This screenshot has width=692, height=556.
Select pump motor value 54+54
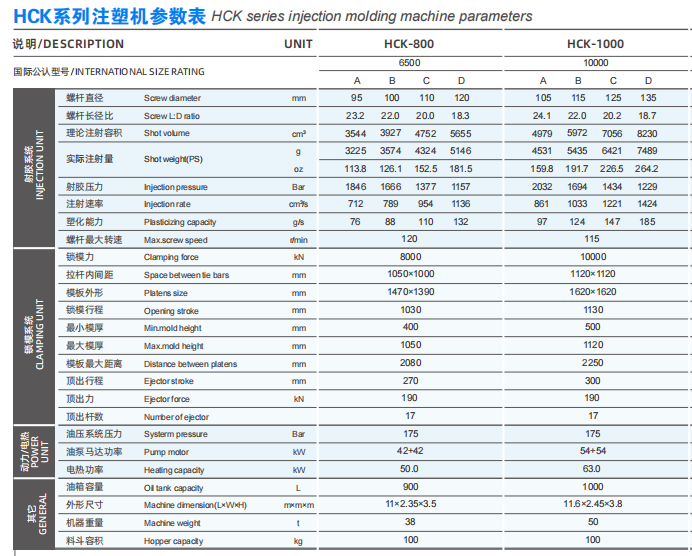[593, 451]
